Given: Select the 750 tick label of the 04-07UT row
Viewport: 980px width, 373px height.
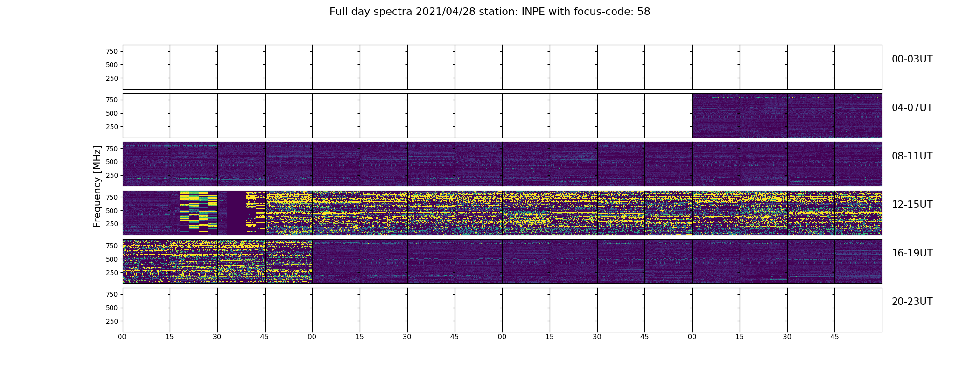Looking at the screenshot, I should click(112, 100).
